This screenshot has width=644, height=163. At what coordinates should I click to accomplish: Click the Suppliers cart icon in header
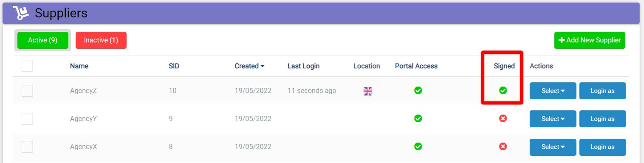coord(20,13)
